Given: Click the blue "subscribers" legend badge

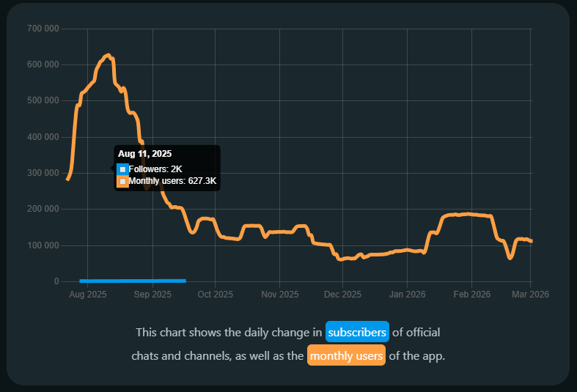Looking at the screenshot, I should pos(357,332).
